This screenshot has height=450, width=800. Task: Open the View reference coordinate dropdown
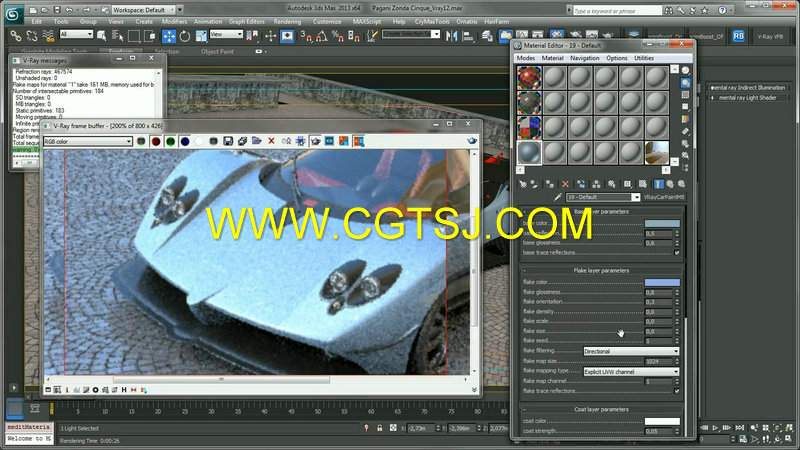pos(226,34)
